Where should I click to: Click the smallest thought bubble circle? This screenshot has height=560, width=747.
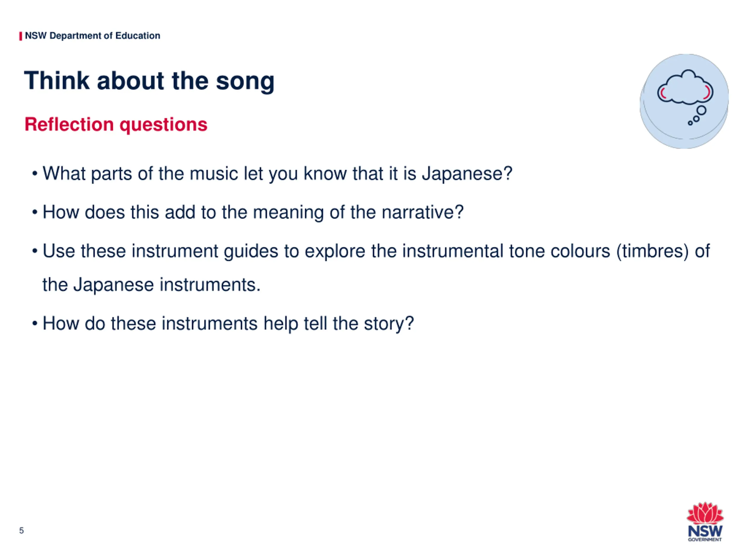point(690,123)
